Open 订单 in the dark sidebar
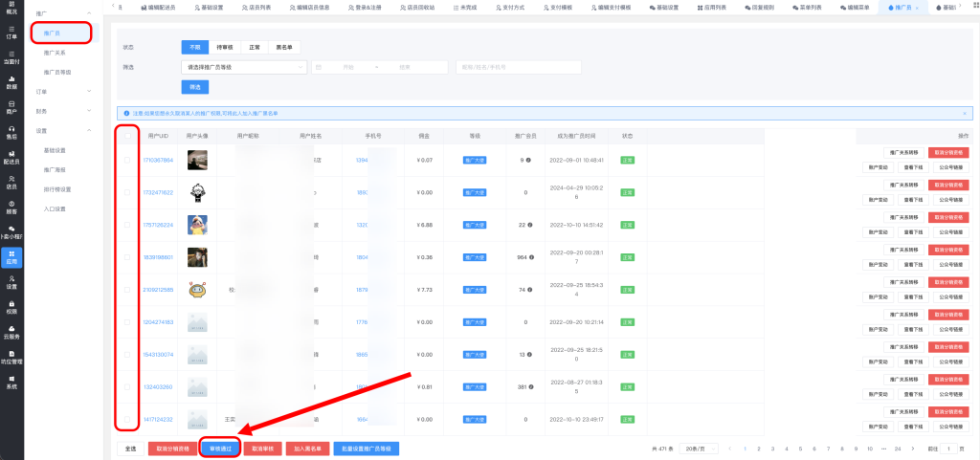Viewport: 980px width, 460px height. point(11,32)
